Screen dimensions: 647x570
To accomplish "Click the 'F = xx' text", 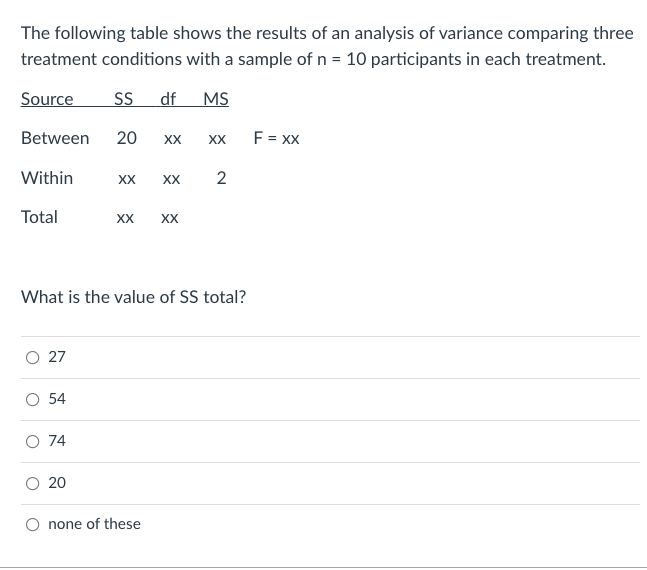I will [277, 139].
